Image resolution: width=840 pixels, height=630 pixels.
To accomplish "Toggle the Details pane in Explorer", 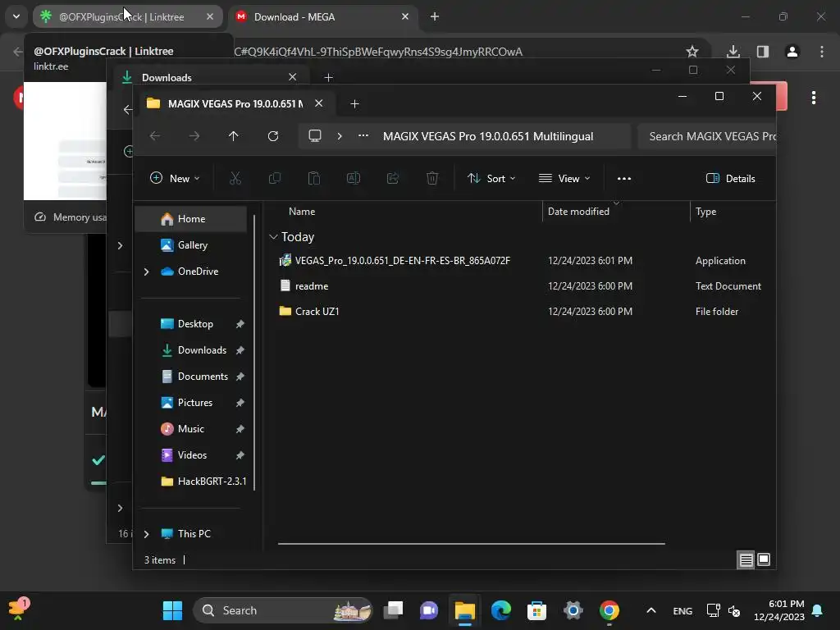I will pos(731,178).
